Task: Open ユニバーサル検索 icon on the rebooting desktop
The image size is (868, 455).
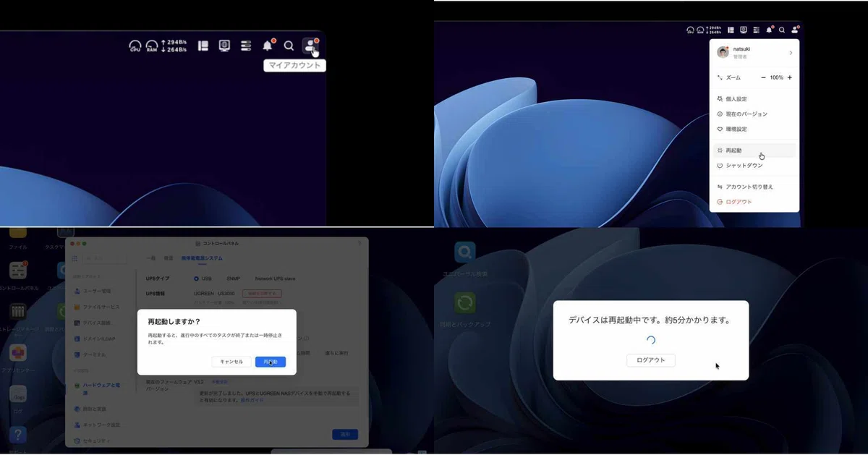Action: click(x=464, y=252)
